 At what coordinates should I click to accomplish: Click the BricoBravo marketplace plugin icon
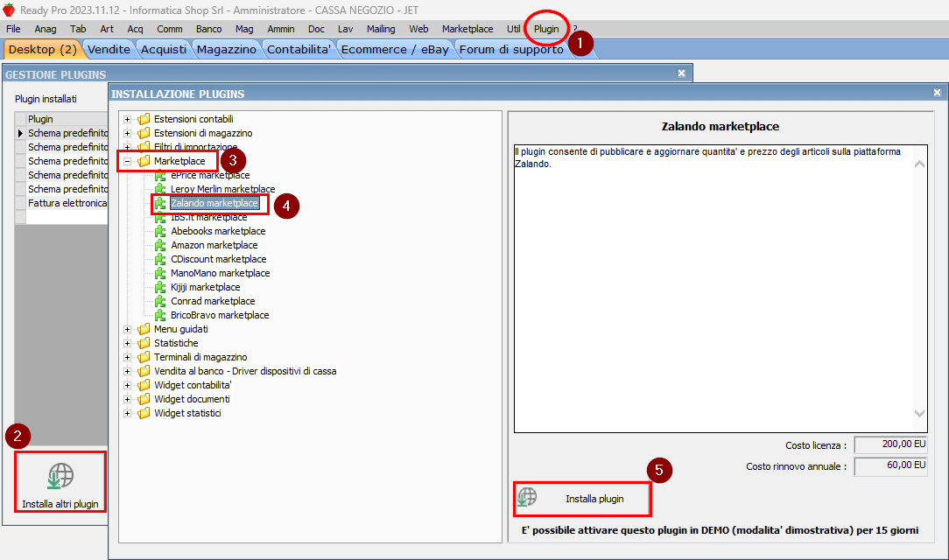coord(160,315)
